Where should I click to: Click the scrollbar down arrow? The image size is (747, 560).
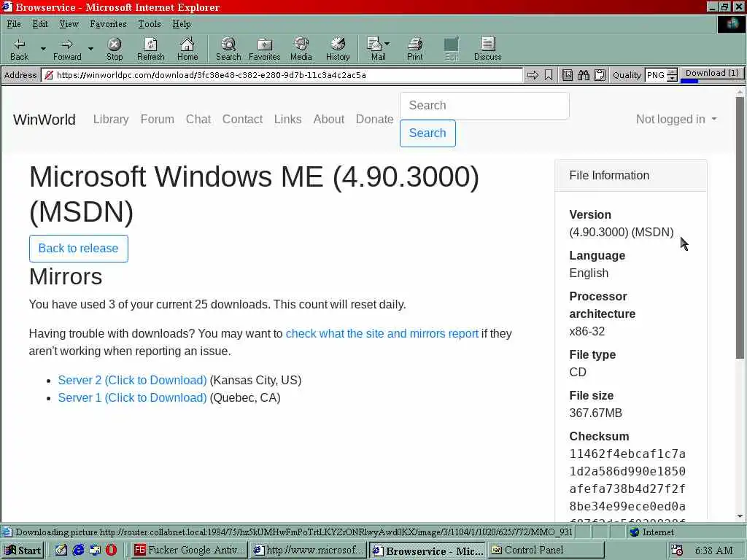(740, 516)
